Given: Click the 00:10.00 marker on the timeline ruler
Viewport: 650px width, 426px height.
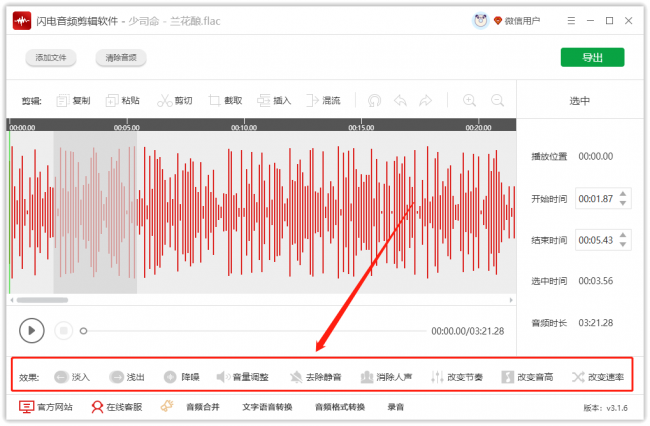Looking at the screenshot, I should tap(244, 128).
